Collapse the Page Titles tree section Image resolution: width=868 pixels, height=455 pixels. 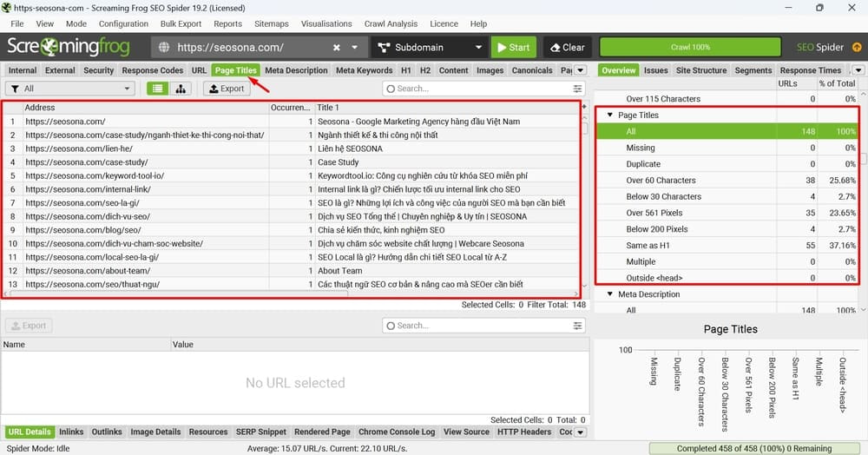(x=610, y=115)
